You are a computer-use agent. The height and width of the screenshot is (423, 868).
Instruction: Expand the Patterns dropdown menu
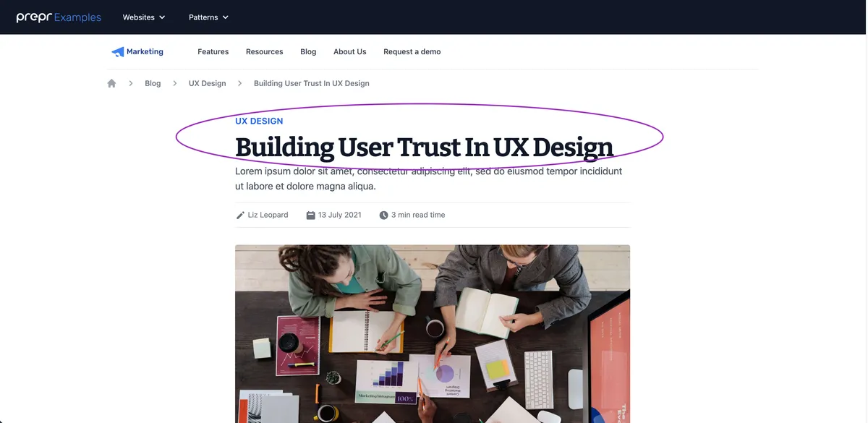[208, 17]
